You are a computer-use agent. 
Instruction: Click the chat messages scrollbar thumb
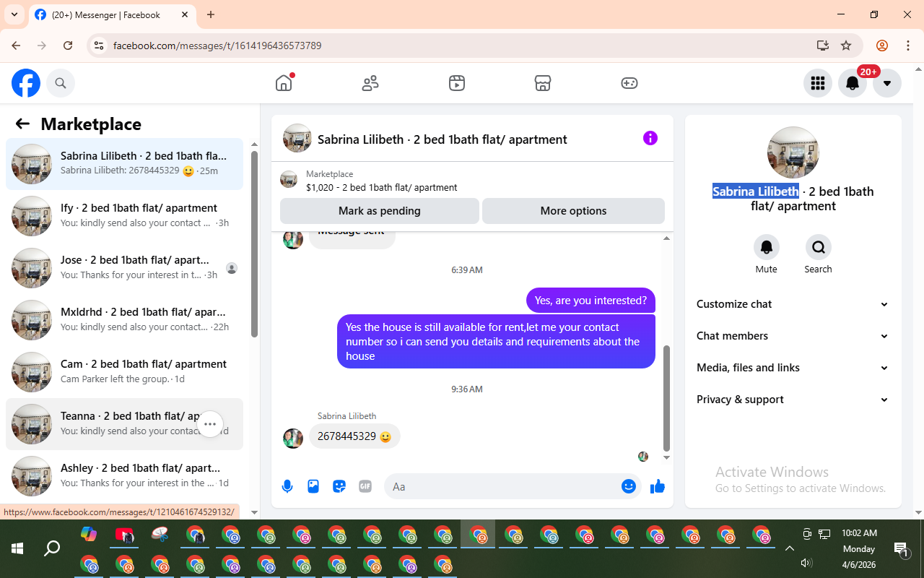coord(666,397)
